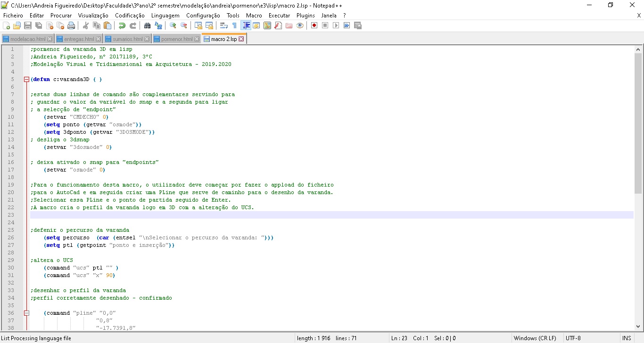Click the Stop Recording macro icon
644x343 pixels.
pyautogui.click(x=325, y=25)
